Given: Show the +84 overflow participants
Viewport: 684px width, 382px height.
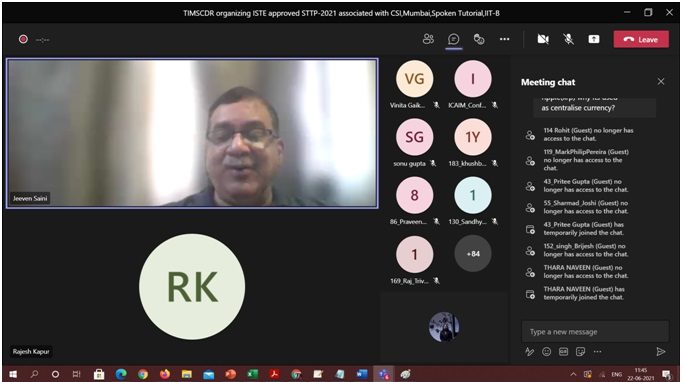Looking at the screenshot, I should pos(473,253).
